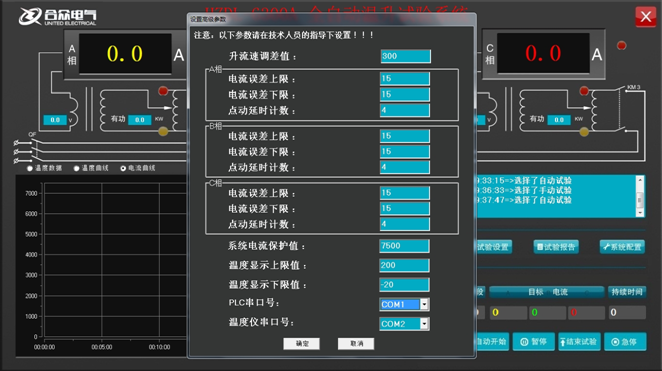Click the 确定 button
The height and width of the screenshot is (371, 662).
pos(301,344)
